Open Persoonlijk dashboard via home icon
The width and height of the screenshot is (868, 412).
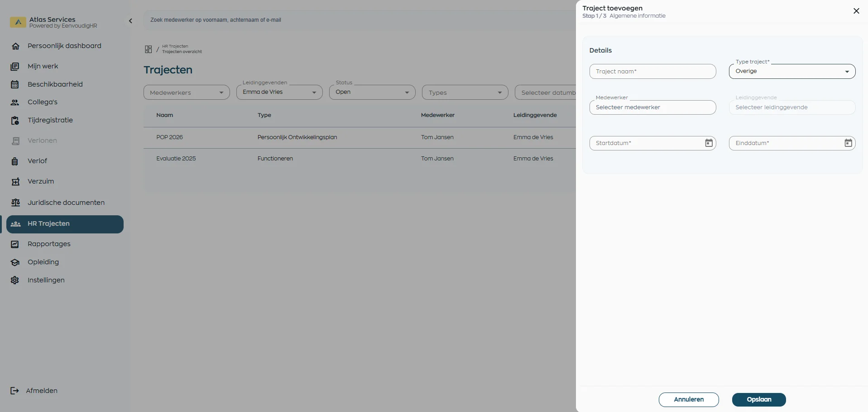click(16, 46)
